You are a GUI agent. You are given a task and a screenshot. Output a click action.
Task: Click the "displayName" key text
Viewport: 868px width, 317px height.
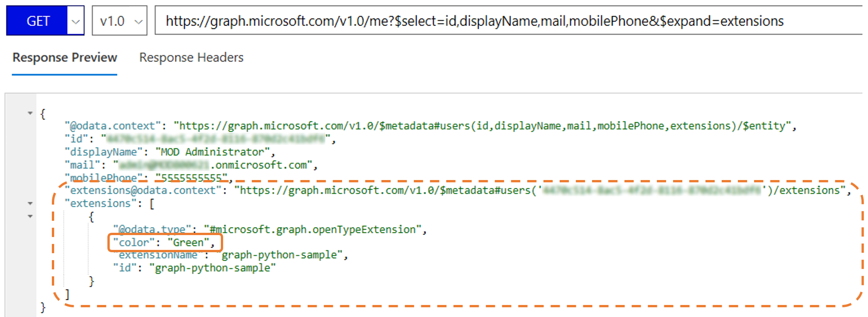pyautogui.click(x=104, y=152)
